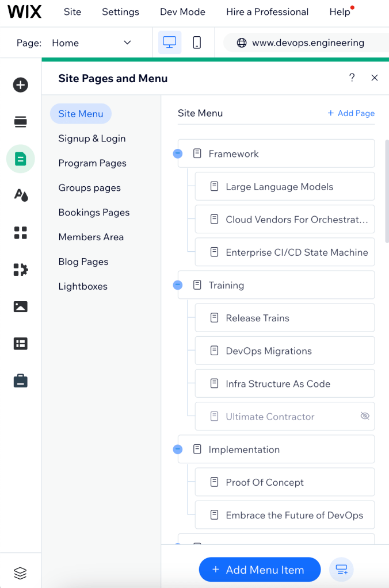Viewport: 389px width, 588px height.
Task: Close the Site Pages and Menu panel
Action: click(x=375, y=78)
